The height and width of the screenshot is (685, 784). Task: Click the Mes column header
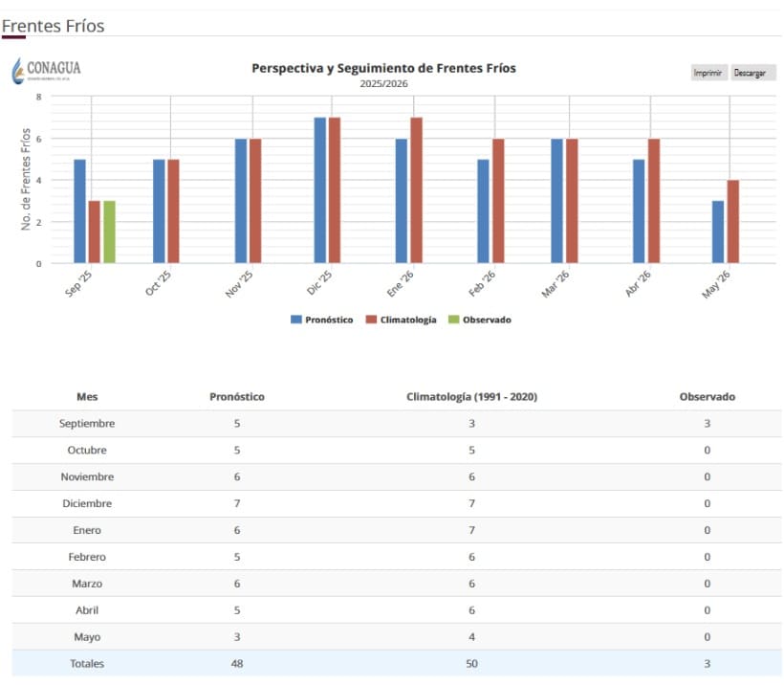coord(87,396)
